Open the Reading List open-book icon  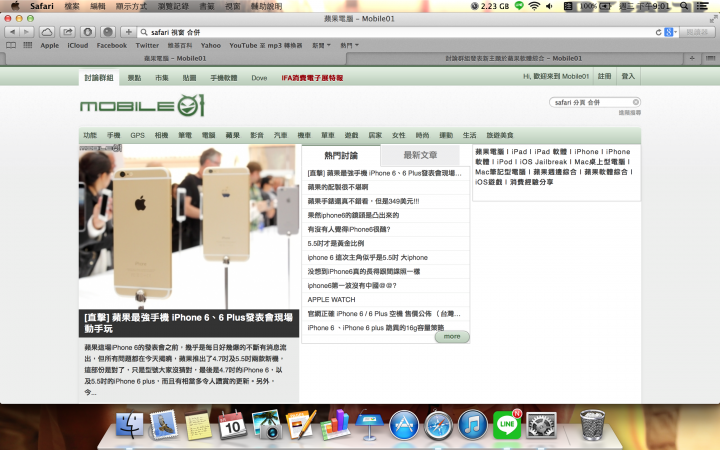[11, 45]
